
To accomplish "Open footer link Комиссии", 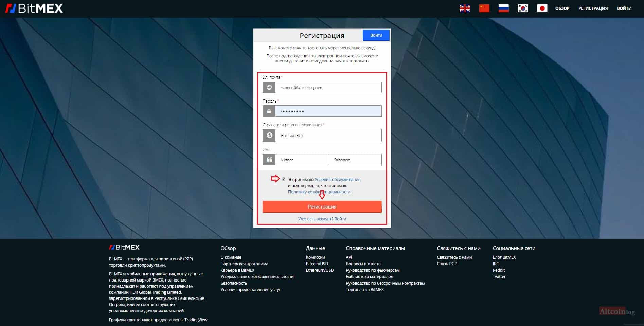I will point(316,257).
